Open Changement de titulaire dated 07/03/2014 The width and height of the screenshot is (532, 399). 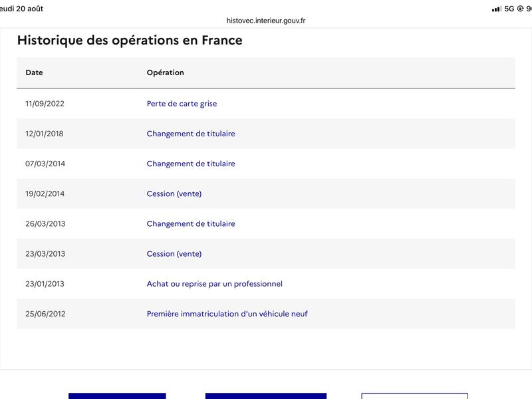[x=191, y=164]
